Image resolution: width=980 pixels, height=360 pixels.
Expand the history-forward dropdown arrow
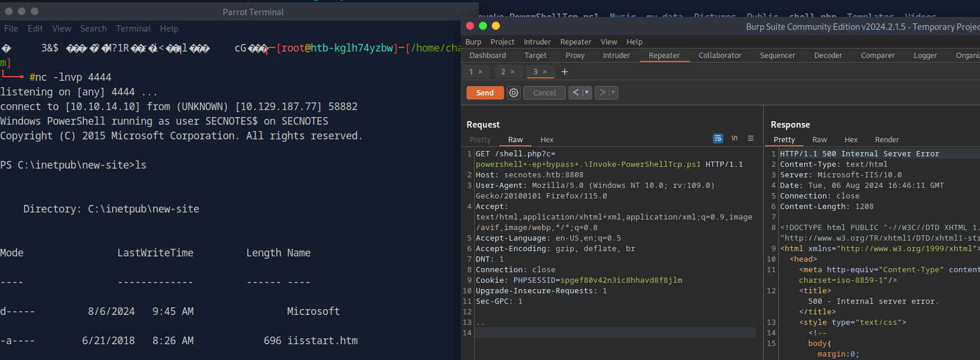tap(613, 92)
